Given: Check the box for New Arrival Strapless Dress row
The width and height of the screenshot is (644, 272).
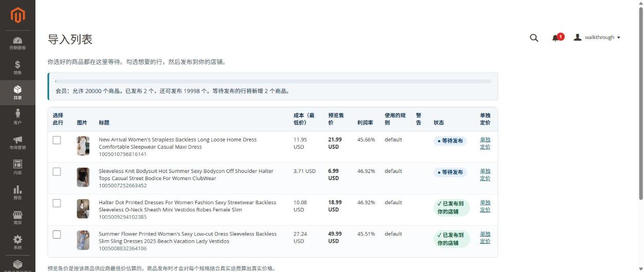Looking at the screenshot, I should point(56,140).
